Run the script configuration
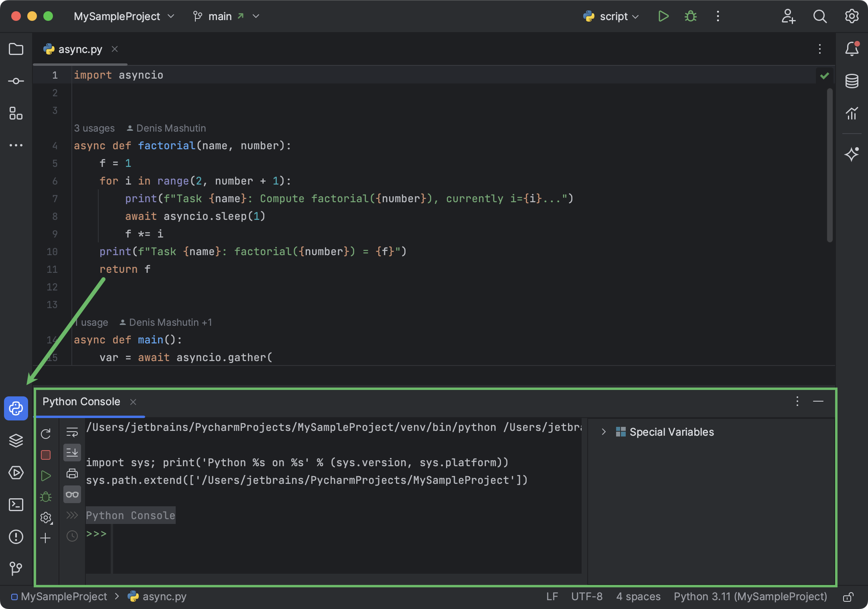 pyautogui.click(x=663, y=16)
